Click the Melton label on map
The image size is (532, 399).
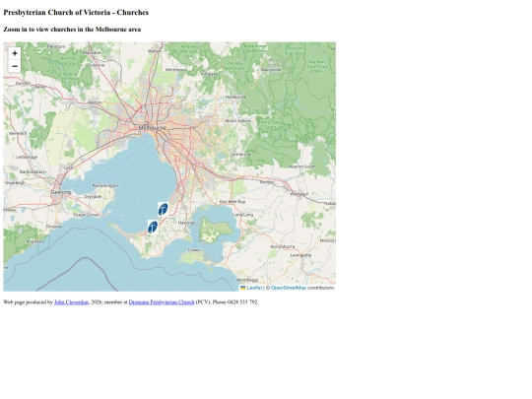[x=95, y=102]
